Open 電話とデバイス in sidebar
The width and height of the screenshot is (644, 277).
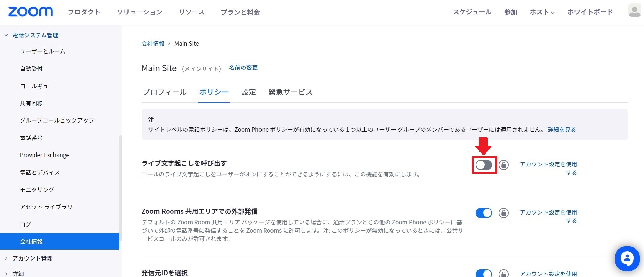point(40,173)
